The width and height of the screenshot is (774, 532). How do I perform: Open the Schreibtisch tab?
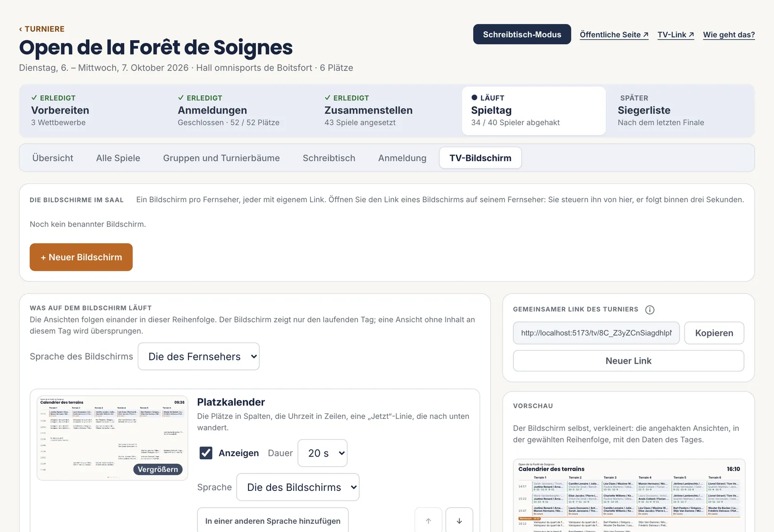(329, 158)
